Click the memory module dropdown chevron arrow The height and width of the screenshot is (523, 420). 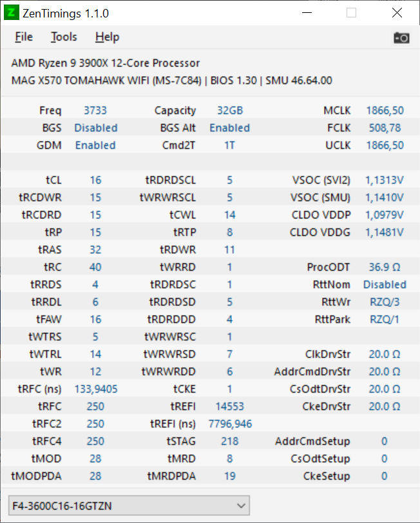(x=241, y=506)
